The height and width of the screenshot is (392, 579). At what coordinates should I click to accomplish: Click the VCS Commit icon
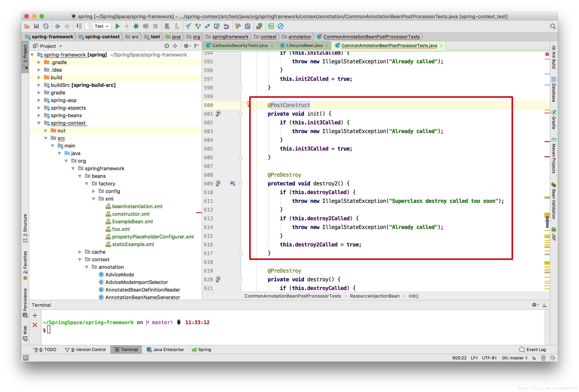point(198,26)
